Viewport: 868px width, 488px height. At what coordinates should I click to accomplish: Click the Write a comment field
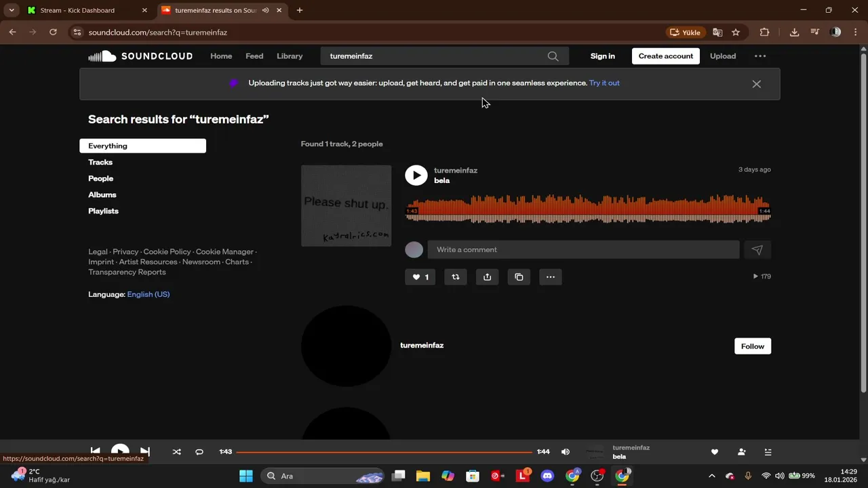point(583,249)
